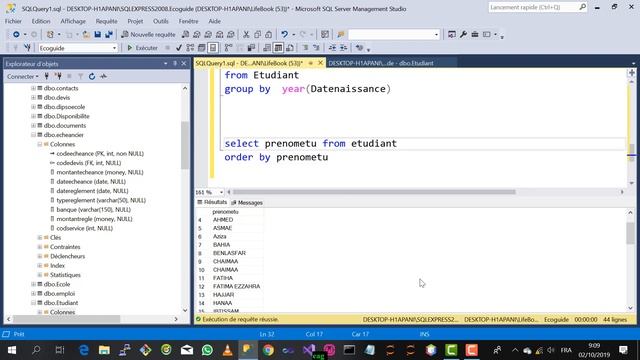640x360 pixels.
Task: Open VLC from the taskbar
Action: (x=228, y=350)
